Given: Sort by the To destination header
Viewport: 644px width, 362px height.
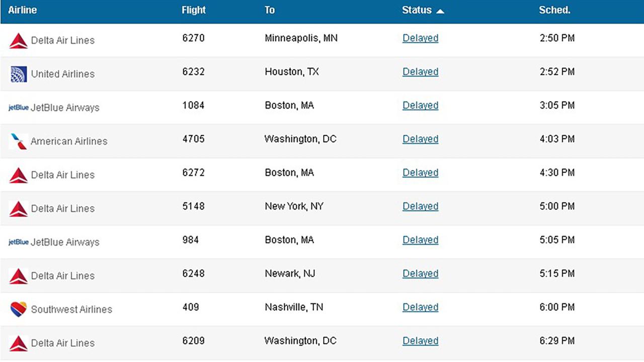Looking at the screenshot, I should click(x=270, y=10).
